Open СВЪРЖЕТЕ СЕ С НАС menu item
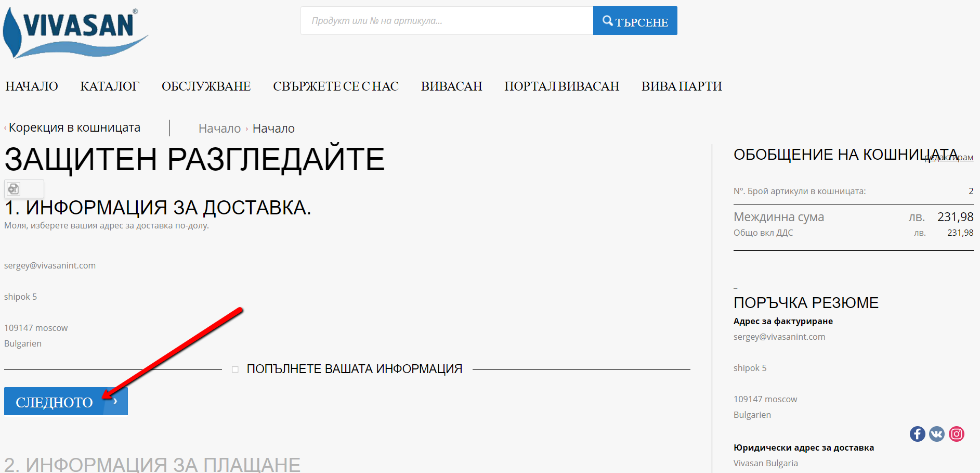980x473 pixels. tap(336, 86)
